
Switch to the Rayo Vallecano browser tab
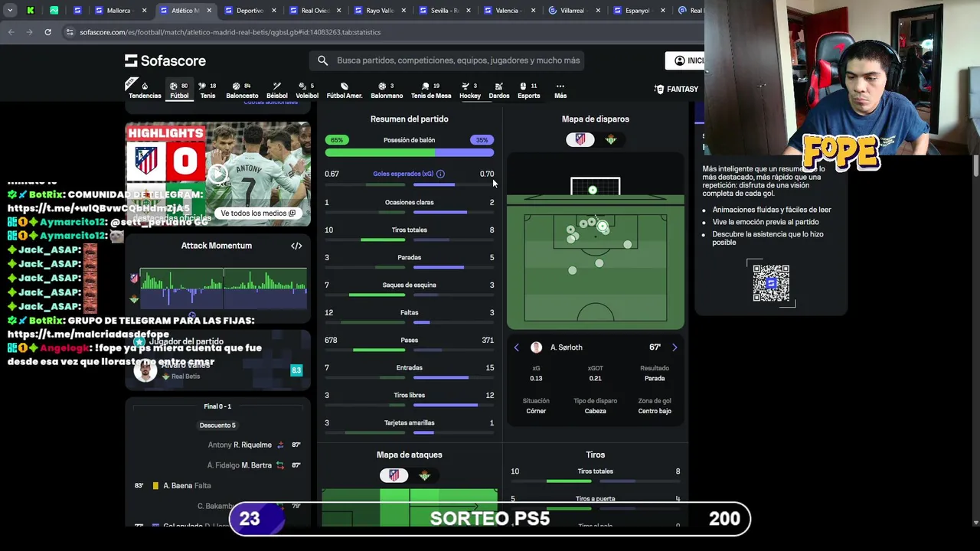pyautogui.click(x=381, y=11)
